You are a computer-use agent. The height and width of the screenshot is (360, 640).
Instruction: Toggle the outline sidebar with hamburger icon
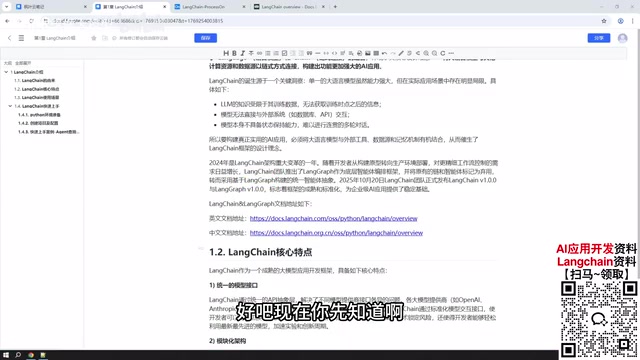tap(21, 38)
